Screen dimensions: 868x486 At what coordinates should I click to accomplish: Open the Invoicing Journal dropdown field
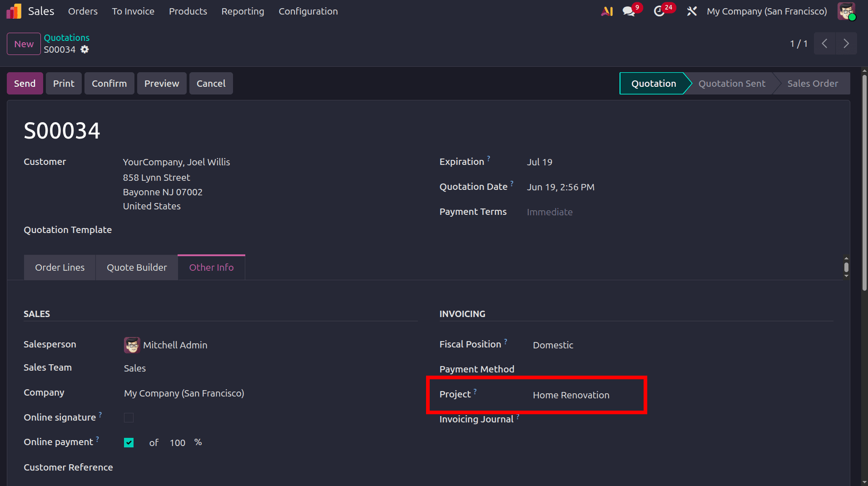pyautogui.click(x=683, y=419)
